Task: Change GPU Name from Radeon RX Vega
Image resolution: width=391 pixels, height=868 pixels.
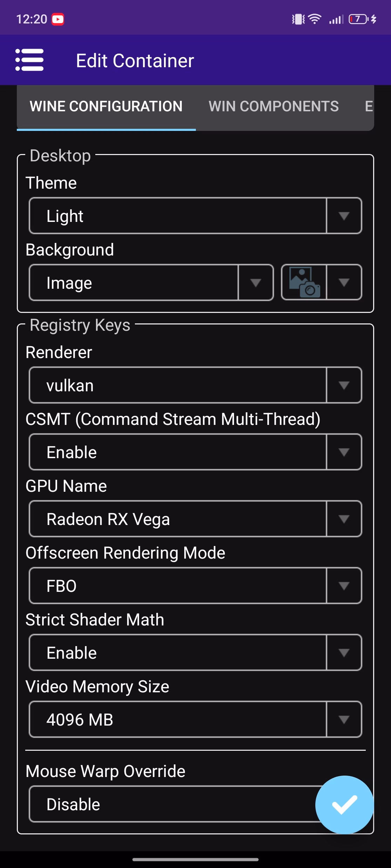Action: point(195,519)
